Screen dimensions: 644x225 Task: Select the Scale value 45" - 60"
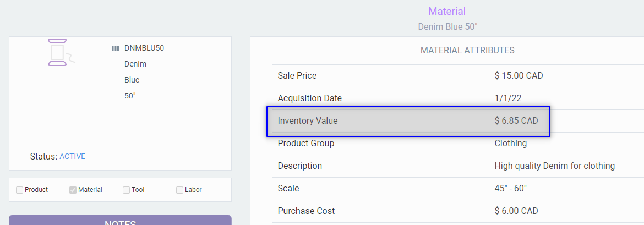[511, 189]
